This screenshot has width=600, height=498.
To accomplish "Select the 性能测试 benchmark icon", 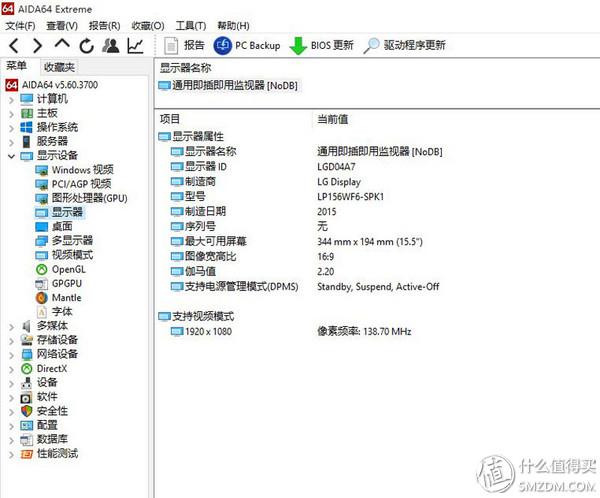I will (x=26, y=454).
